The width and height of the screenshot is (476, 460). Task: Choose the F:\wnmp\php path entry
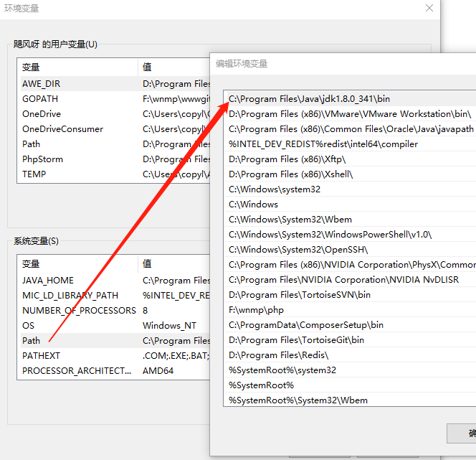255,310
